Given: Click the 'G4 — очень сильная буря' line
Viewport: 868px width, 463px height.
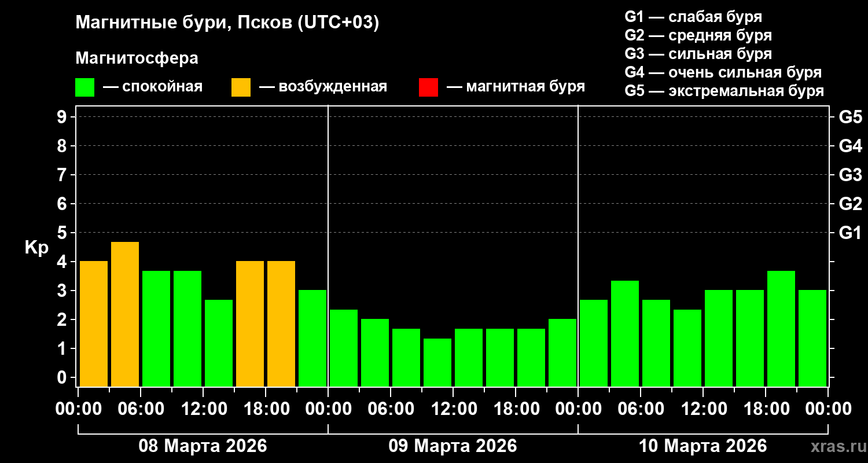Looking at the screenshot, I should [723, 72].
